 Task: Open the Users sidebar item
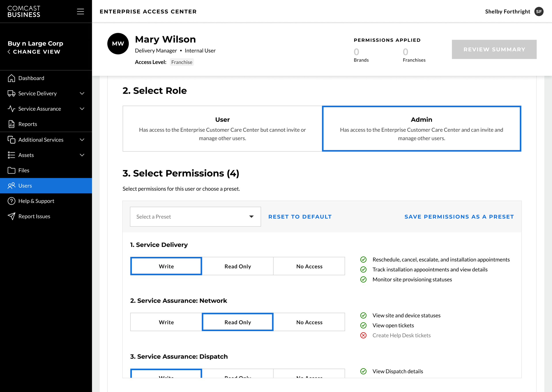point(25,186)
